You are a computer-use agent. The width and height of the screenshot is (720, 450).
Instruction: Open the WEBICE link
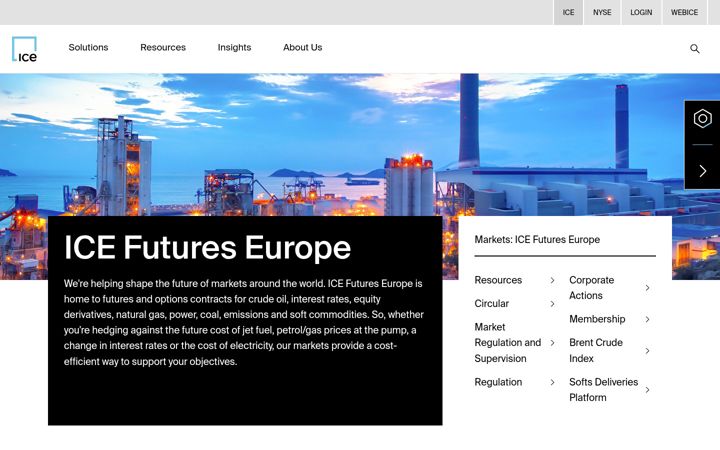[684, 12]
